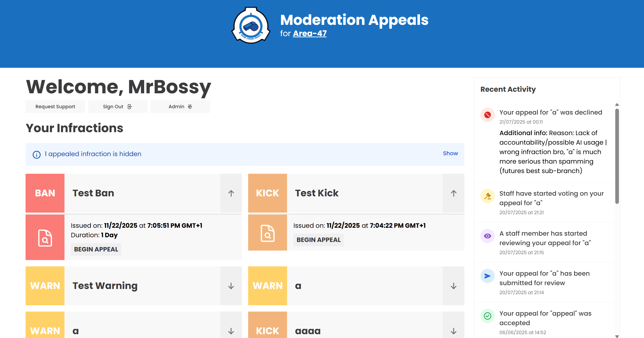Collapse the Test Ban infraction card
This screenshot has width=644, height=338.
pos(231,193)
